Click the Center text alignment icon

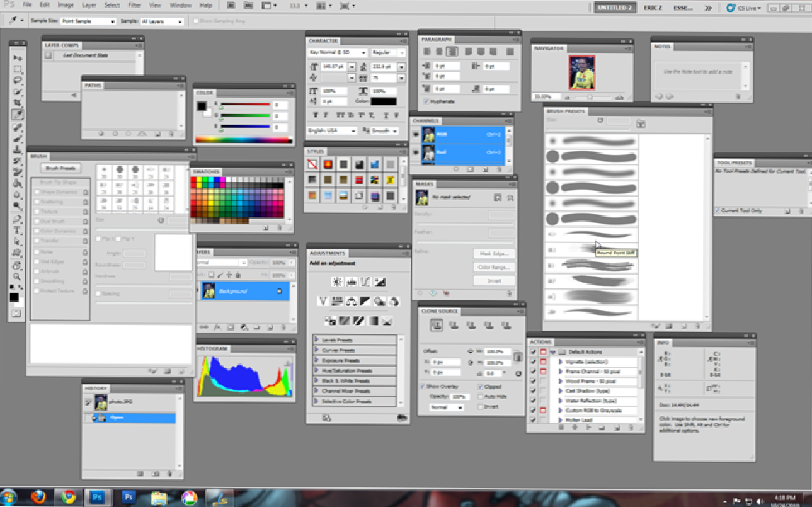[439, 52]
